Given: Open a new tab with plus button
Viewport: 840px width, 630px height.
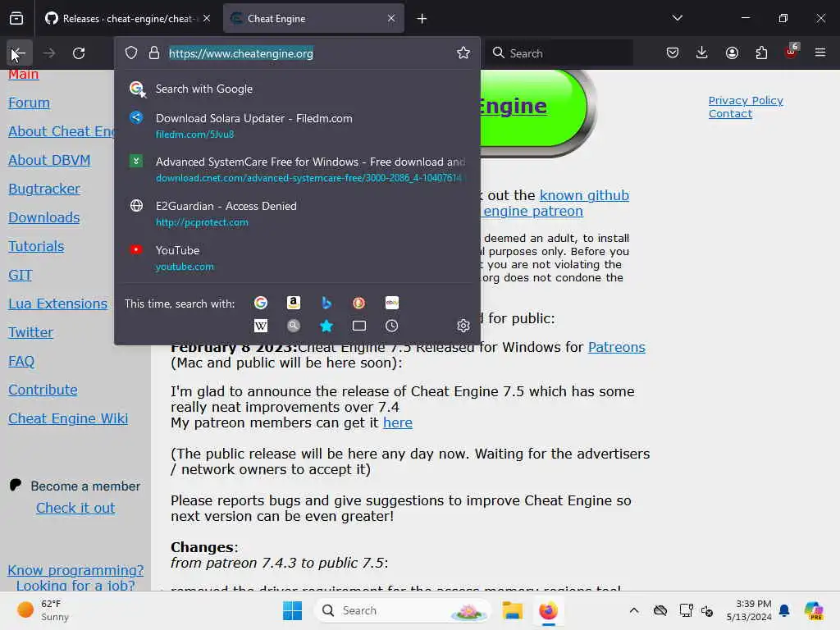Looking at the screenshot, I should tap(422, 19).
